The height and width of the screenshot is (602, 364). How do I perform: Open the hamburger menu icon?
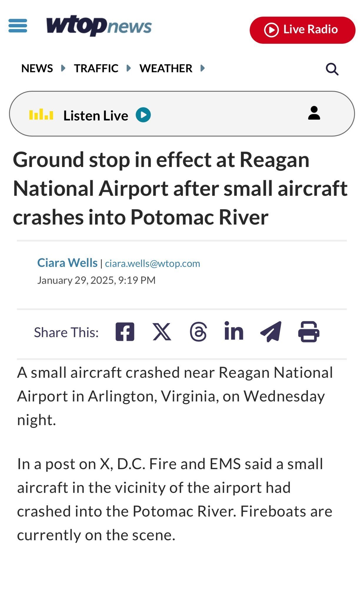point(18,26)
